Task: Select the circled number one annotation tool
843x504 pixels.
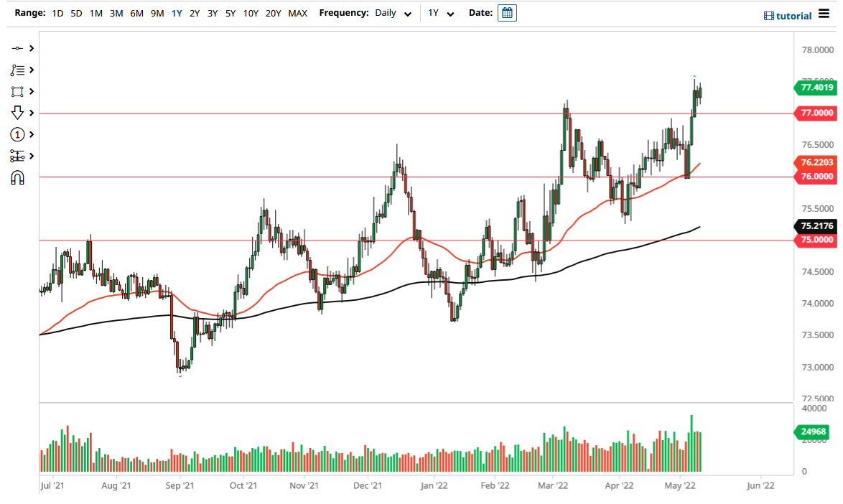Action: pyautogui.click(x=17, y=134)
